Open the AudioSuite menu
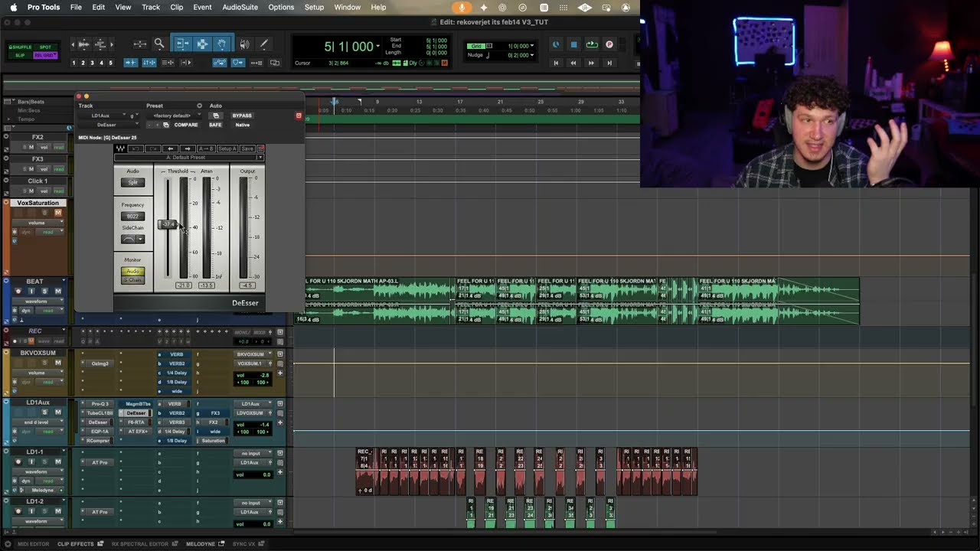The image size is (980, 551). click(x=240, y=7)
